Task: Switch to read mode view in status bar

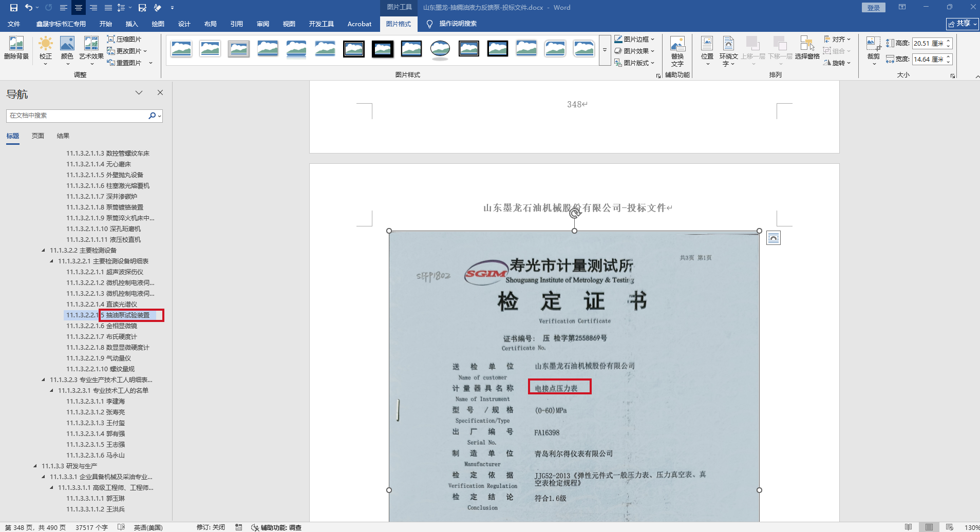Action: tap(909, 527)
